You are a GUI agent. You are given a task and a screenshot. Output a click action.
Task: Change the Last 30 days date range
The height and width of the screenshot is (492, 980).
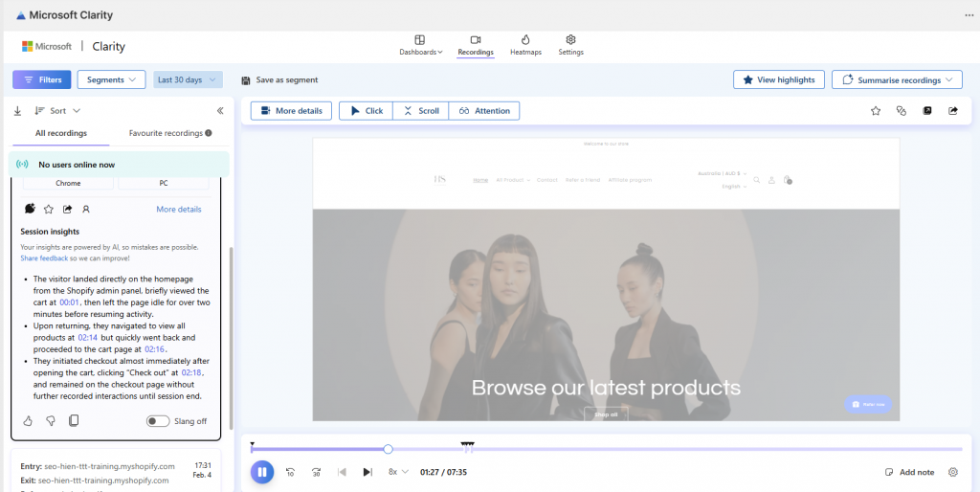(188, 79)
